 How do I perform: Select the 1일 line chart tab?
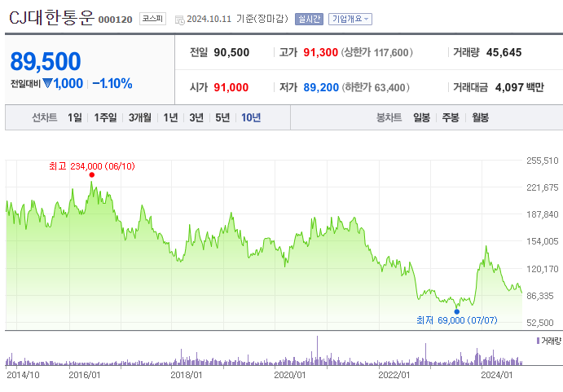tap(75, 117)
